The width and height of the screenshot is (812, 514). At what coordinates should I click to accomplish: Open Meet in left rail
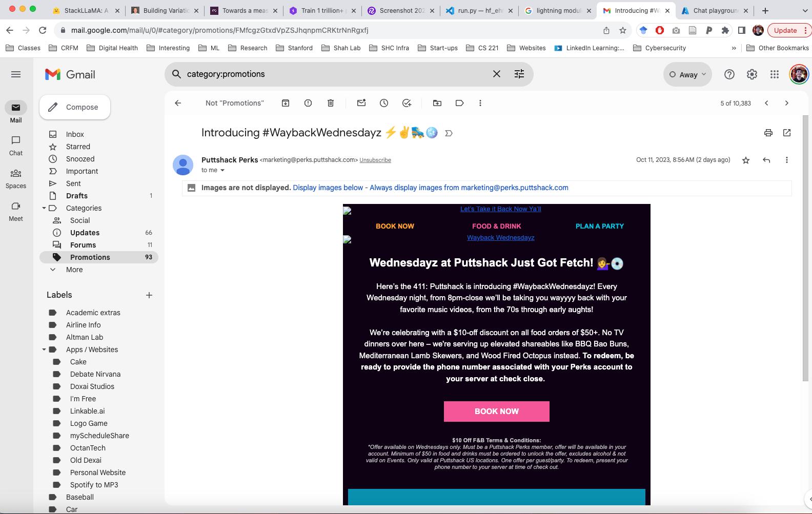pyautogui.click(x=16, y=211)
